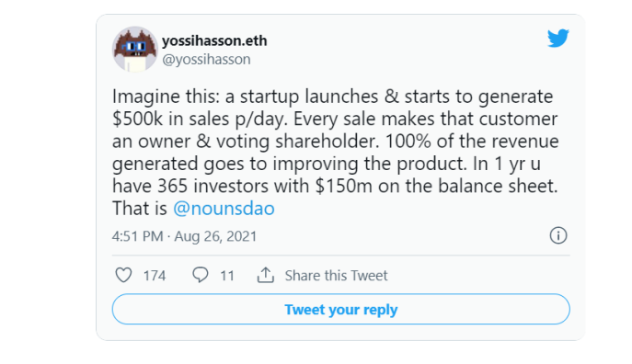Click the tweet text starting "Imagine this"
The height and width of the screenshot is (364, 632).
coord(336,153)
